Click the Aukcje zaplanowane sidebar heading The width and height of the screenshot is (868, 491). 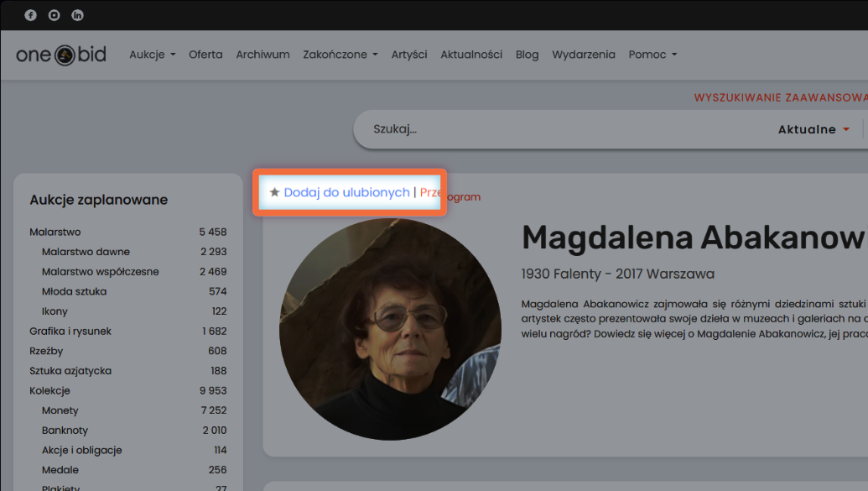[x=98, y=200]
